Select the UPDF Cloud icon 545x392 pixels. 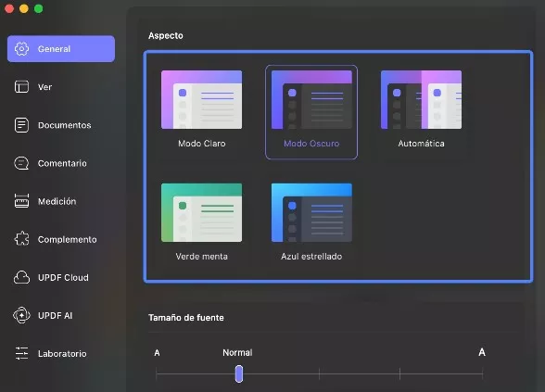pyautogui.click(x=21, y=277)
